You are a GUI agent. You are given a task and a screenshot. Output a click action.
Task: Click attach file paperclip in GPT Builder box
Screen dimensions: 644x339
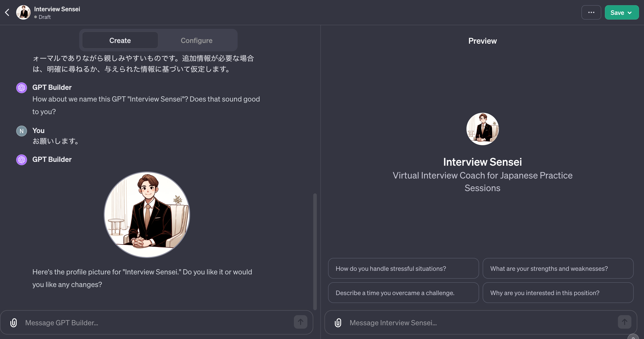point(14,323)
